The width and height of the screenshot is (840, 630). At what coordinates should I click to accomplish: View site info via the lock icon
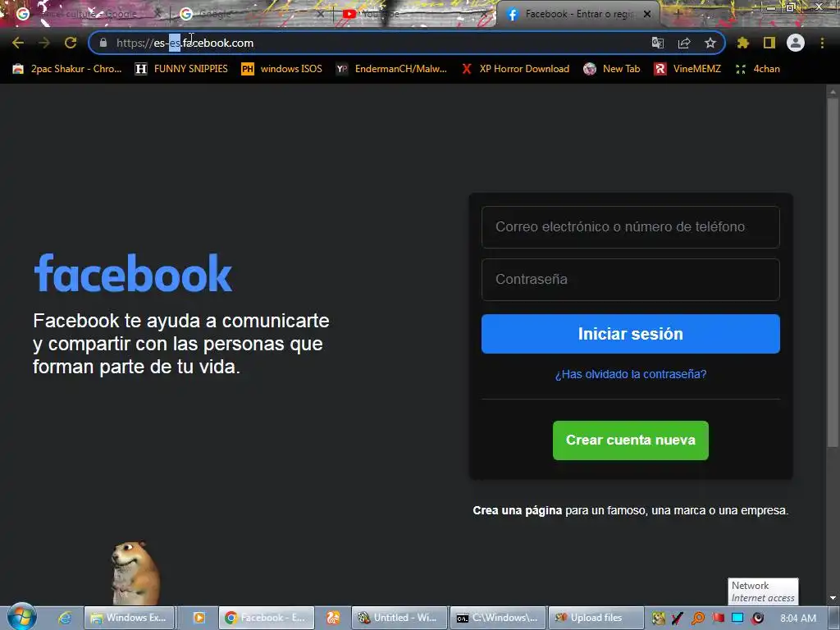click(x=103, y=43)
